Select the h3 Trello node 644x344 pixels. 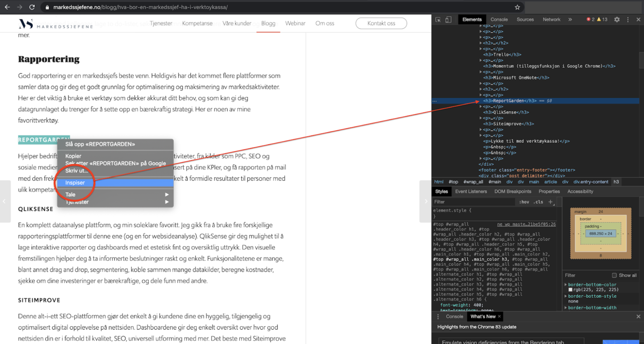[x=502, y=54]
